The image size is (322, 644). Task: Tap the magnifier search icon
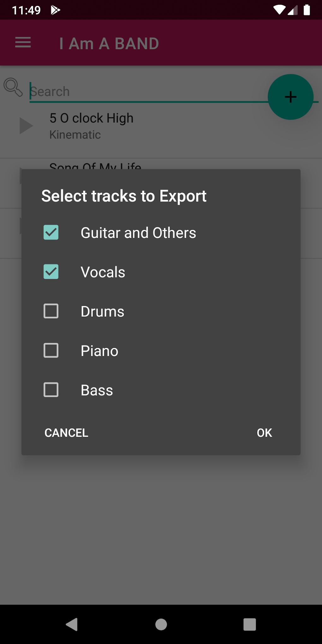click(x=13, y=87)
